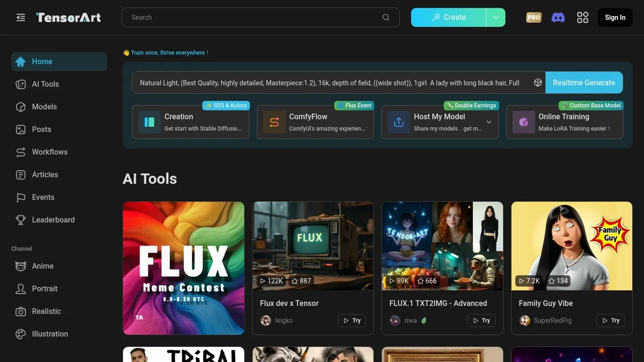Click the star count on Flux dev x Tensor
This screenshot has width=644, height=362.
(x=301, y=281)
